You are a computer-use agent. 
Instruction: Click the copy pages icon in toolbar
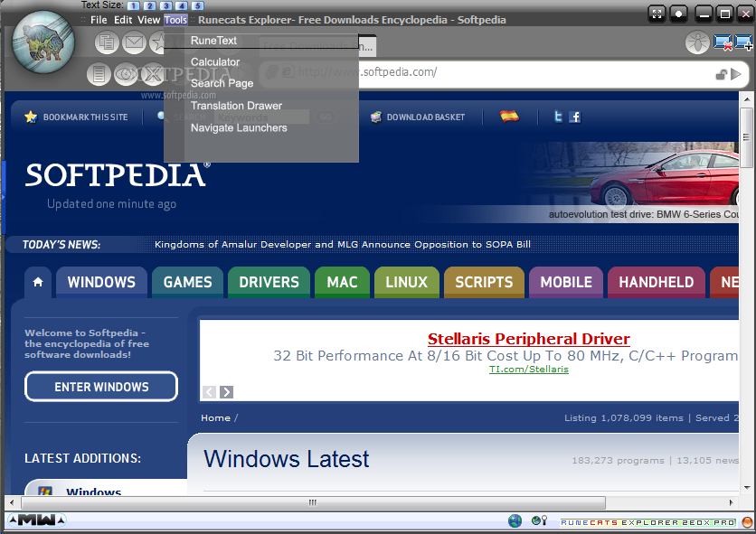click(x=107, y=42)
